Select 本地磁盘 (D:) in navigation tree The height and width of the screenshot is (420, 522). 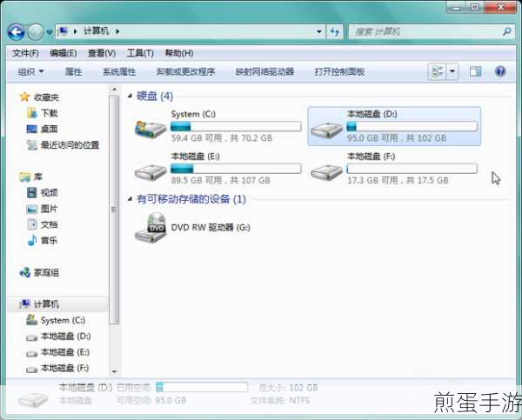(58, 337)
